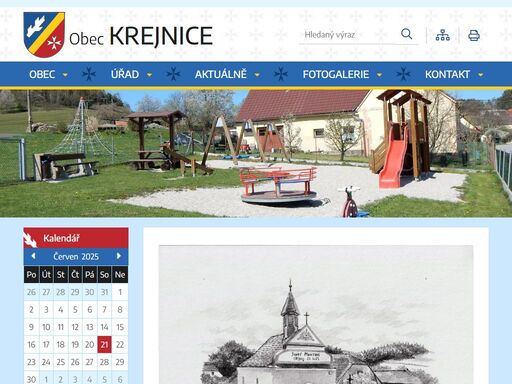Click the Červen 2025 month label
512x384 pixels.
coord(76,256)
